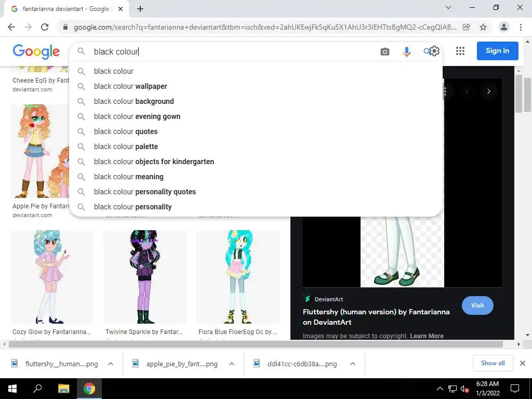The width and height of the screenshot is (532, 399).
Task: Open Chrome three-dot menu
Action: click(521, 27)
